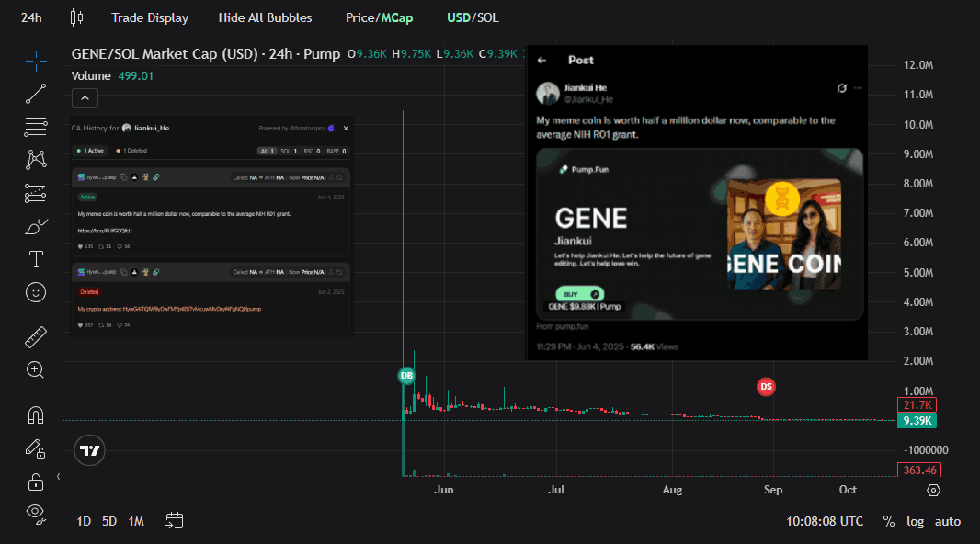The width and height of the screenshot is (980, 544).
Task: Open the go to date calendar
Action: click(x=175, y=520)
